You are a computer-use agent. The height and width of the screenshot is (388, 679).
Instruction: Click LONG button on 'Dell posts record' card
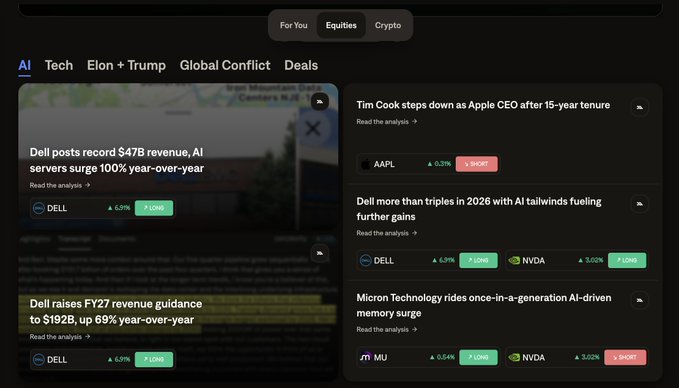click(x=154, y=208)
